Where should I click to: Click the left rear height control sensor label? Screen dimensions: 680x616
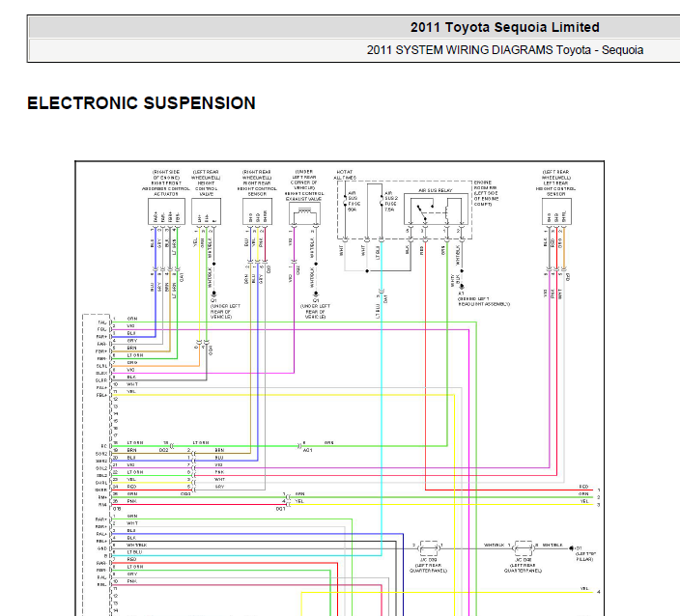(556, 182)
